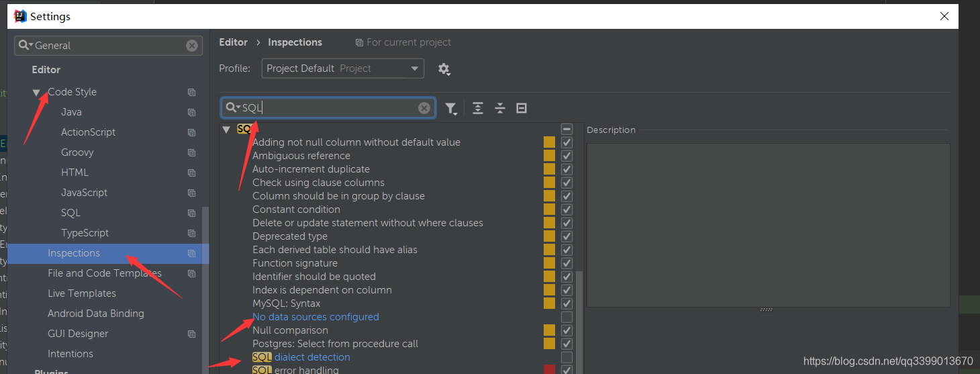Click the project-level icon beside the sidebar SQL item

(x=192, y=213)
